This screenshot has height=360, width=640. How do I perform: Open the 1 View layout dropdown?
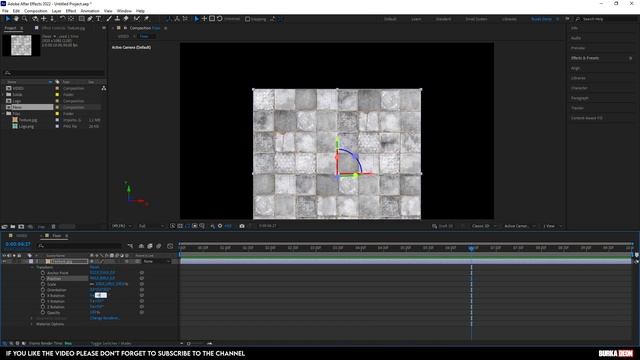pyautogui.click(x=552, y=226)
